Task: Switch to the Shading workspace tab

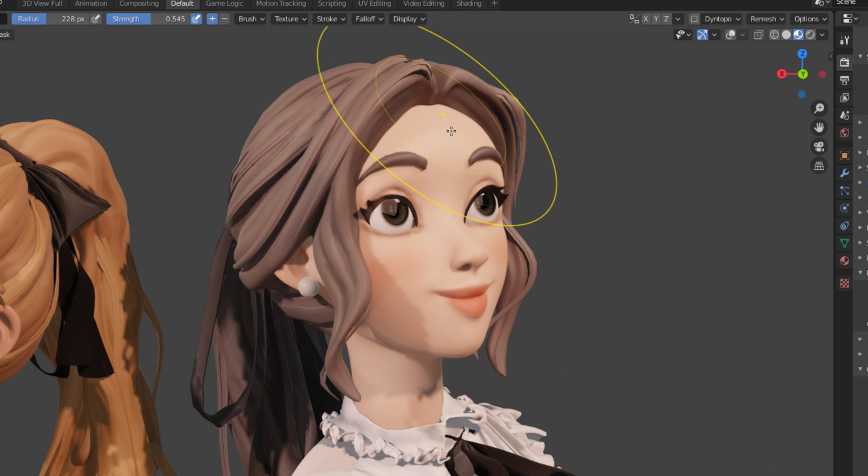Action: point(469,4)
